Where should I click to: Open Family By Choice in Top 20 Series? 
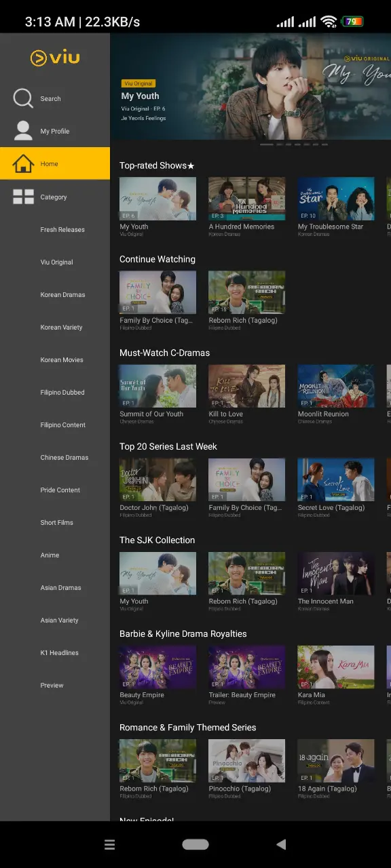pos(246,479)
